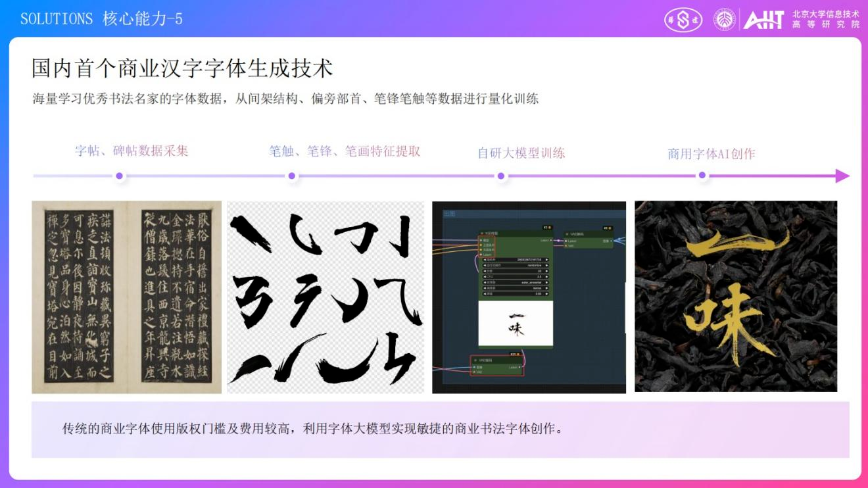Click the slide title 国内首个商业汉字字体生成技术

point(182,68)
